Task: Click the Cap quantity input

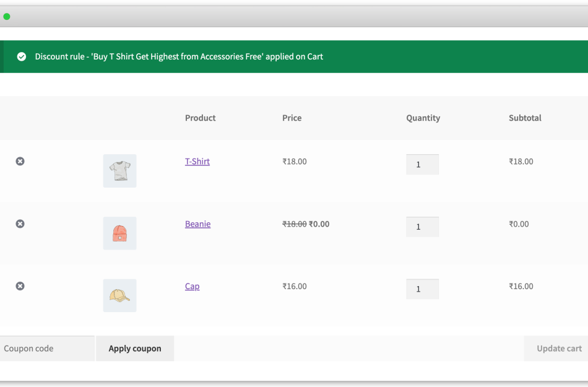Action: click(422, 289)
